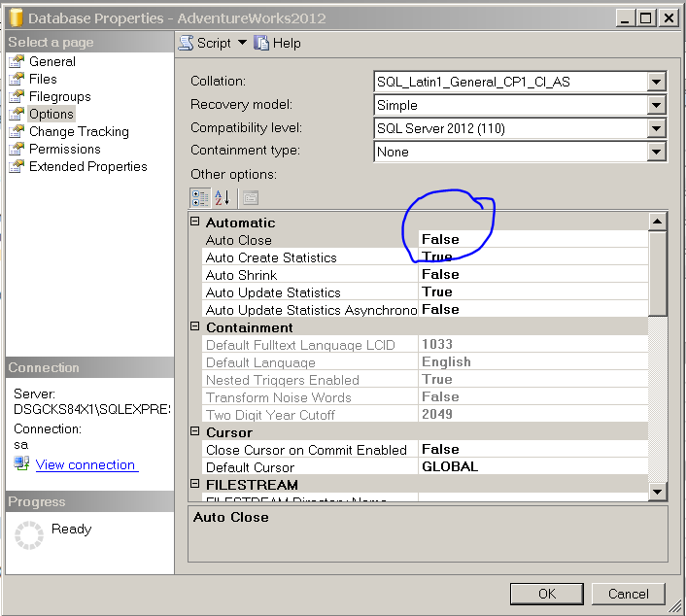
Task: Open the Filegroups page
Action: [59, 96]
